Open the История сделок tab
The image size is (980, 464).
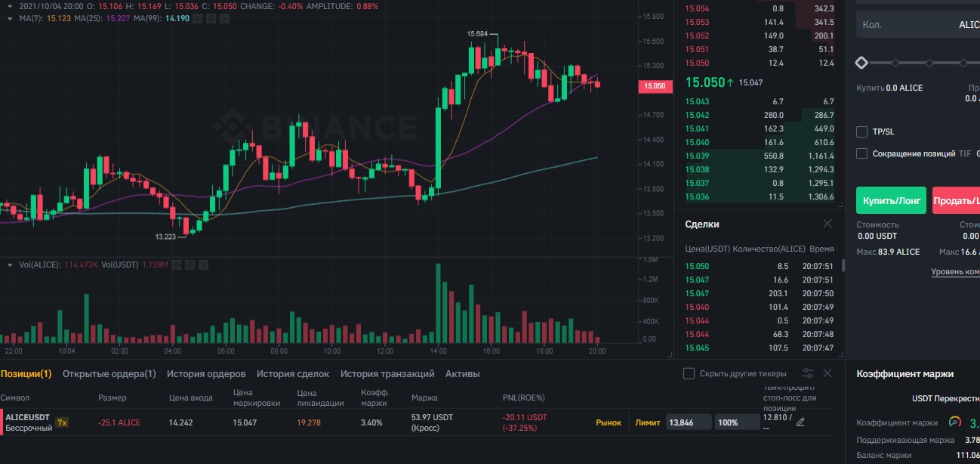point(293,373)
